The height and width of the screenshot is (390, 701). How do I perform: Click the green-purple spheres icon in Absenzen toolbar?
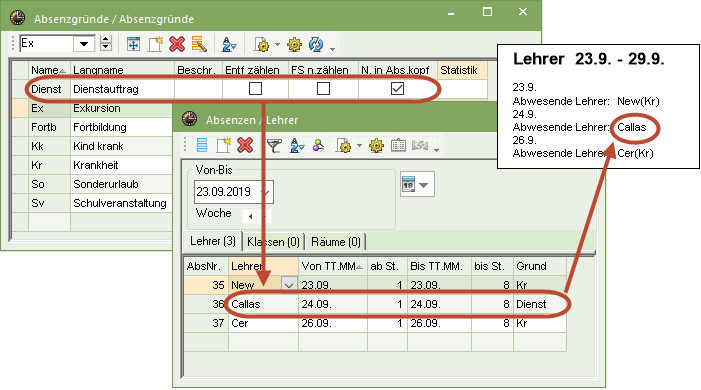318,145
